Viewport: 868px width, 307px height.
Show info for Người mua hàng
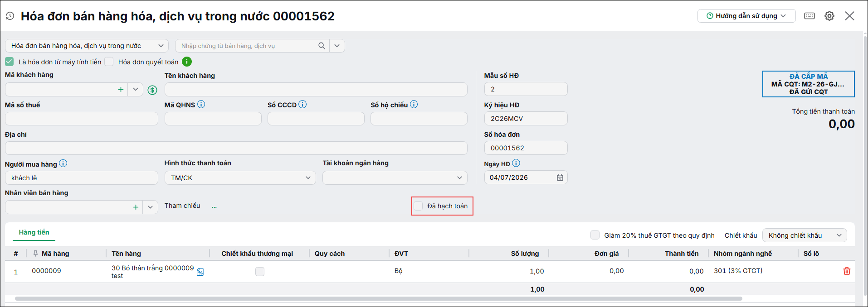coord(63,163)
